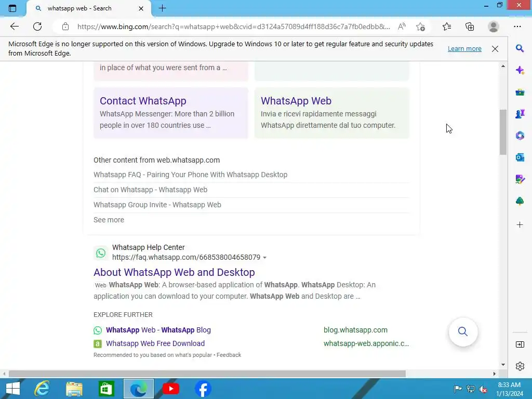Click the Feedback link under recommendations

tap(229, 355)
